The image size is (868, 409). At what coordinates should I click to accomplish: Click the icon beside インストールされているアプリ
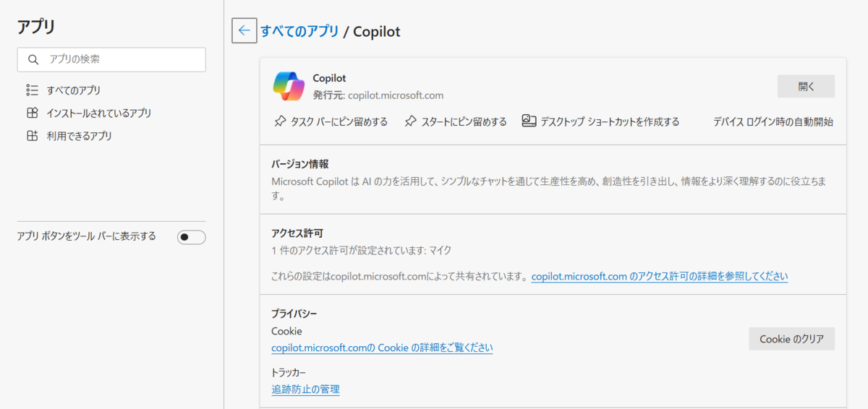point(32,113)
